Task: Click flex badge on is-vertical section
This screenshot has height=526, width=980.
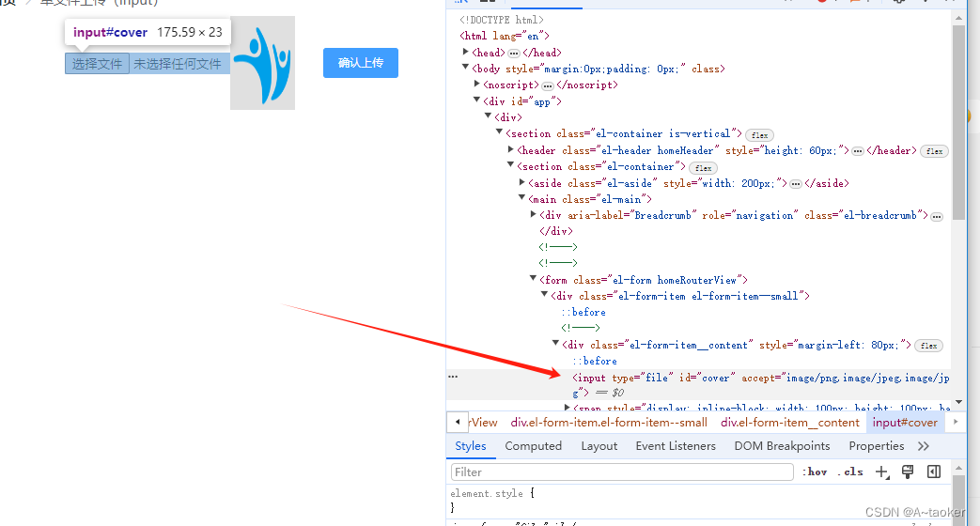Action: pos(760,135)
